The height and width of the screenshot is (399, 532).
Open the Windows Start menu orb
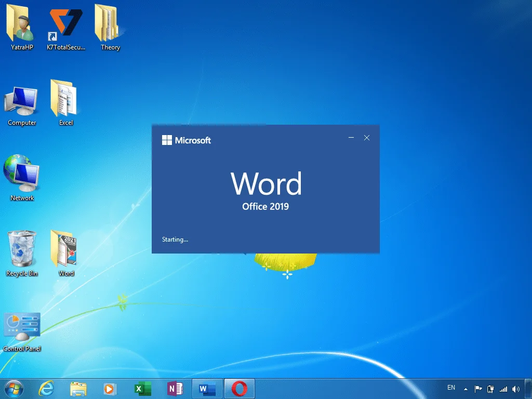[x=14, y=389]
